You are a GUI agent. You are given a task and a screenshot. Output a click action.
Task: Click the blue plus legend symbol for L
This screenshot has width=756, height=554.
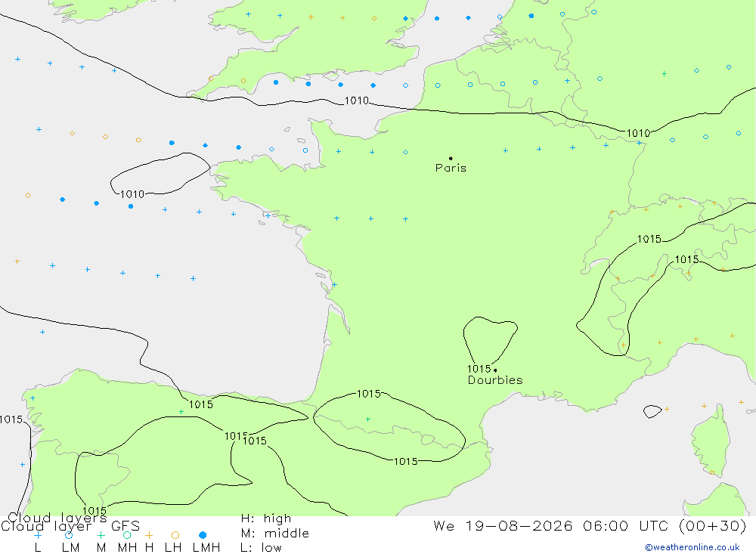(x=38, y=535)
